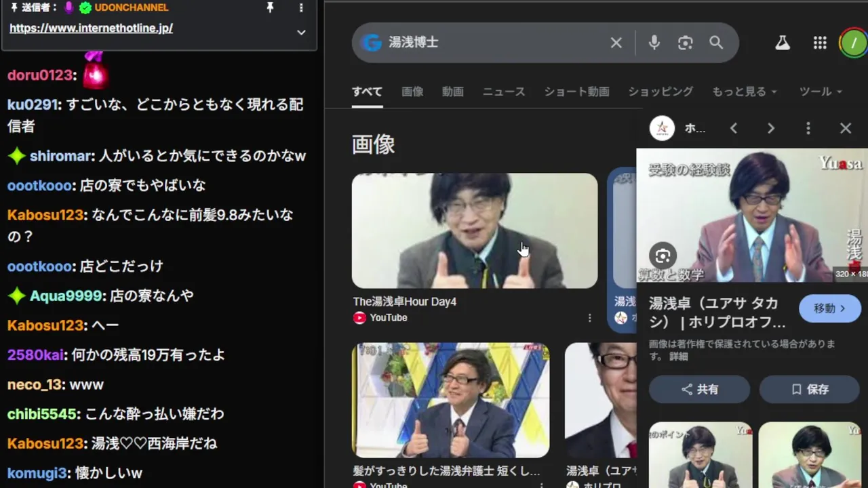
Task: Click the verified badge beside UDONCHANNEL
Action: click(85, 7)
